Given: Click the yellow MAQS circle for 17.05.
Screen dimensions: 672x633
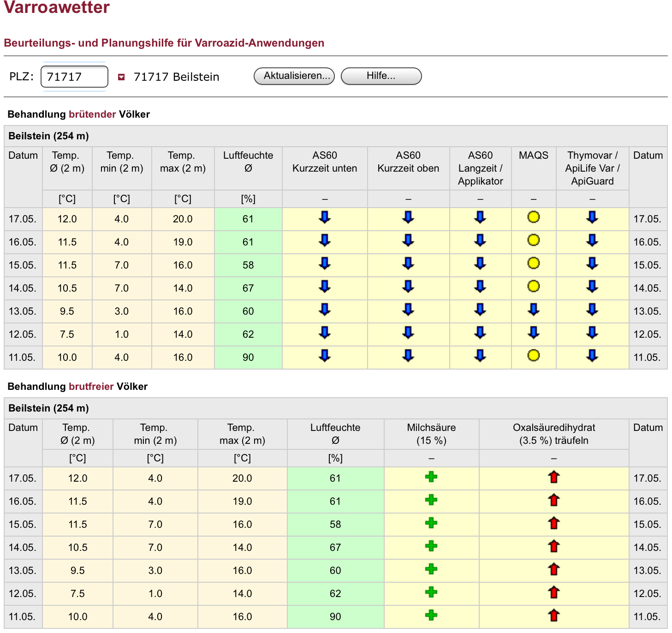Looking at the screenshot, I should 533,217.
